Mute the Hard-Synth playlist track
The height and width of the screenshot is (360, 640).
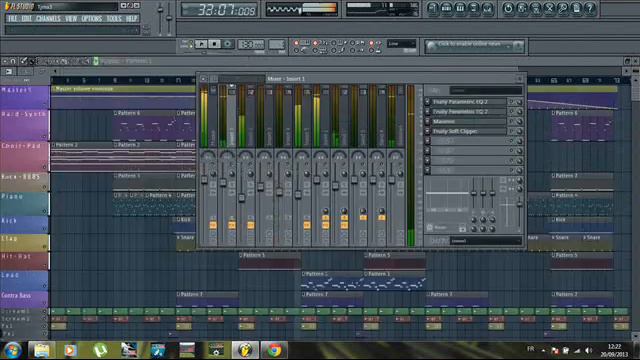pyautogui.click(x=44, y=137)
